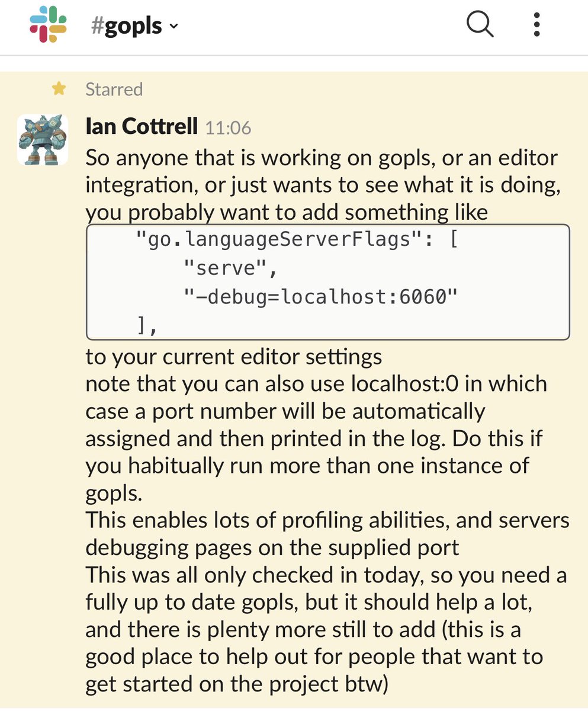Viewport: 588px width, 711px height.
Task: Click the final line "get started on the project"
Action: 237,684
